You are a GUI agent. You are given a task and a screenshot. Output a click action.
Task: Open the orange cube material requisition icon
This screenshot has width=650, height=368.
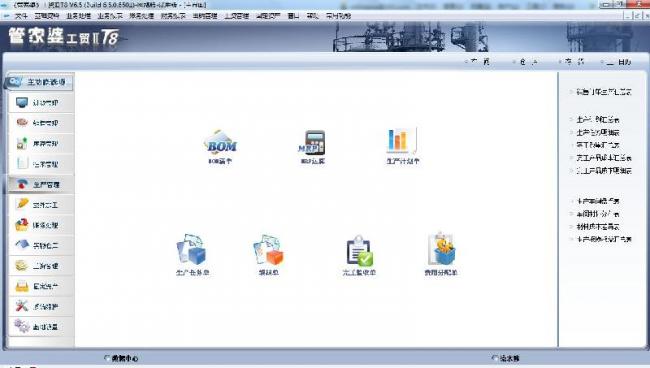pyautogui.click(x=268, y=254)
